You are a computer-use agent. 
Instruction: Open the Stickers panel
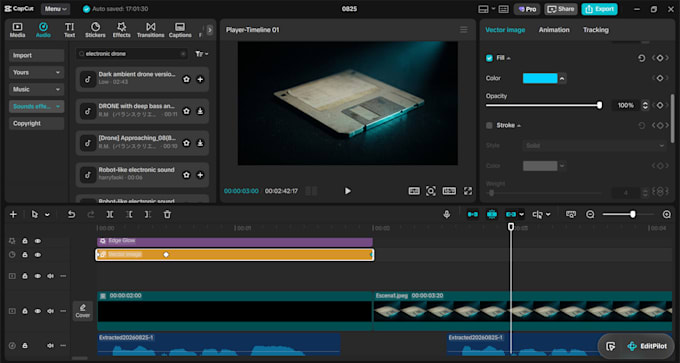point(95,30)
